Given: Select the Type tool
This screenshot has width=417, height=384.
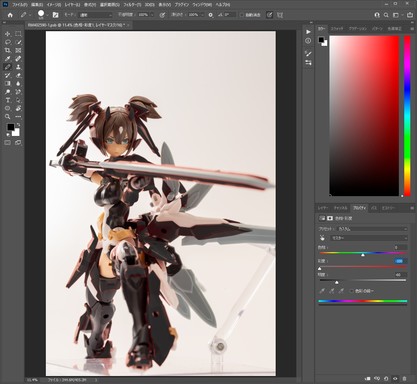Looking at the screenshot, I should click(8, 100).
